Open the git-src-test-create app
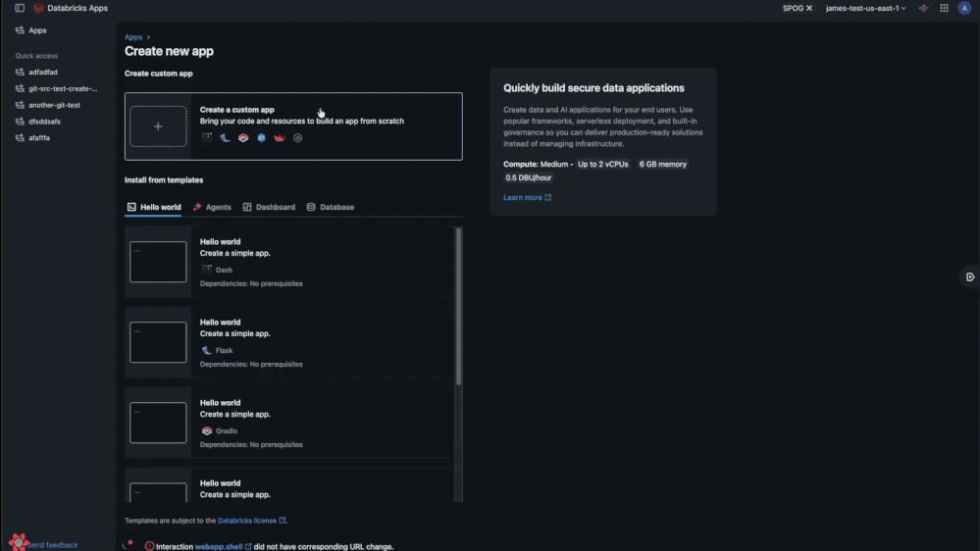Screen dimensions: 980x551 coord(63,88)
